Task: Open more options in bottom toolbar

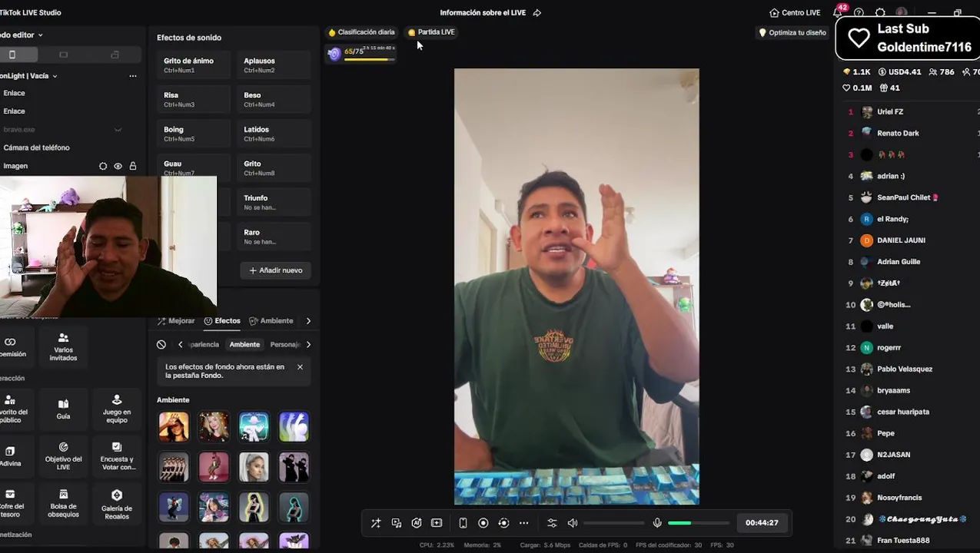Action: pos(524,523)
